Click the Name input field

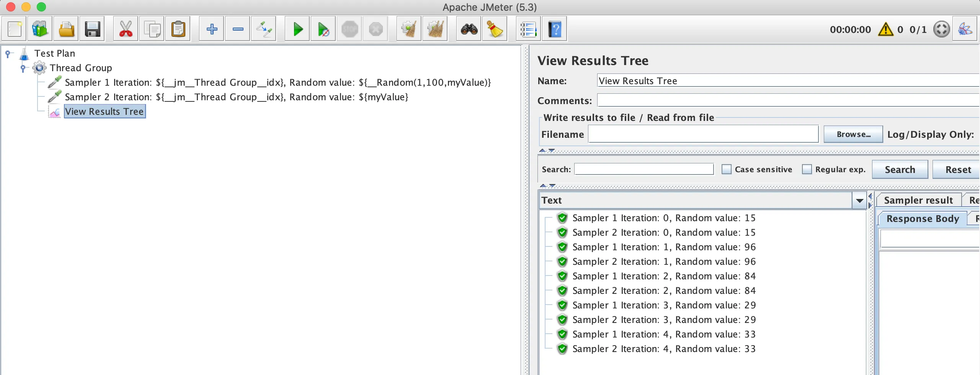pos(789,81)
